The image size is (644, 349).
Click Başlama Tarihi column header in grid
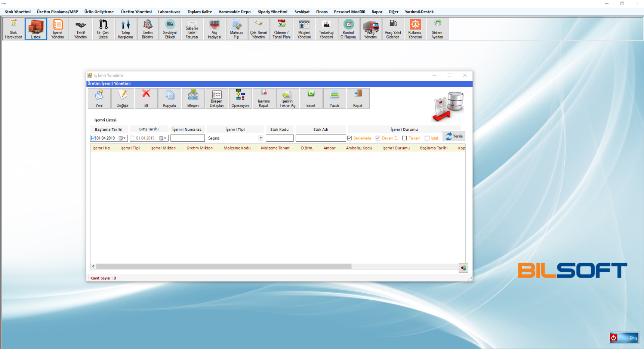(434, 148)
